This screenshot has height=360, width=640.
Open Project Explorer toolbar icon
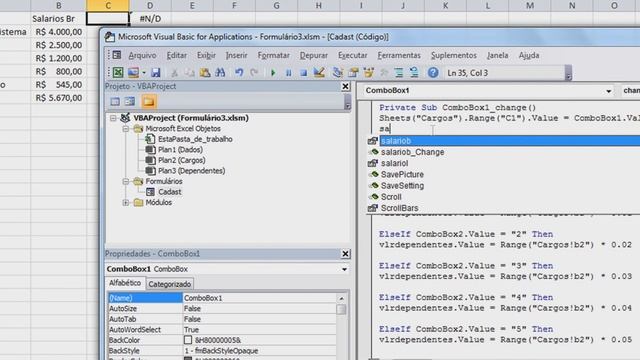coord(338,73)
